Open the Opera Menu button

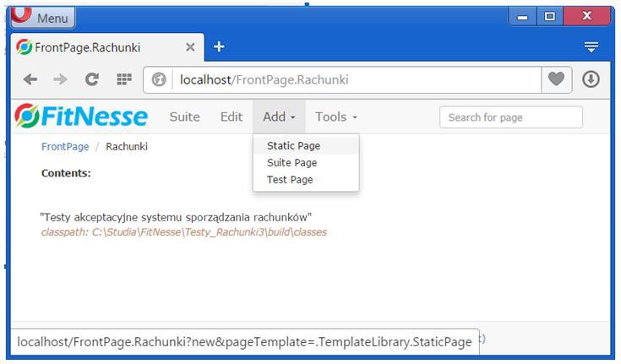click(43, 18)
